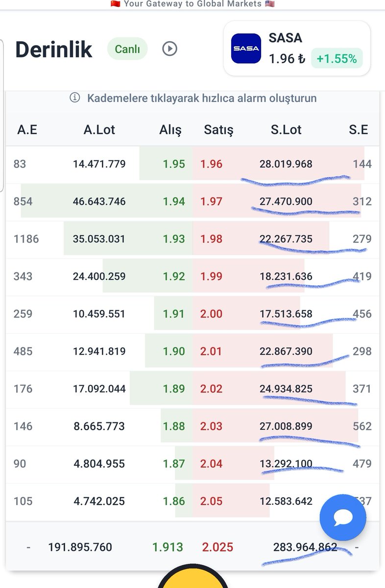The image size is (385, 588).
Task: Click buy lot value 12.941.819
Action: pyautogui.click(x=99, y=351)
